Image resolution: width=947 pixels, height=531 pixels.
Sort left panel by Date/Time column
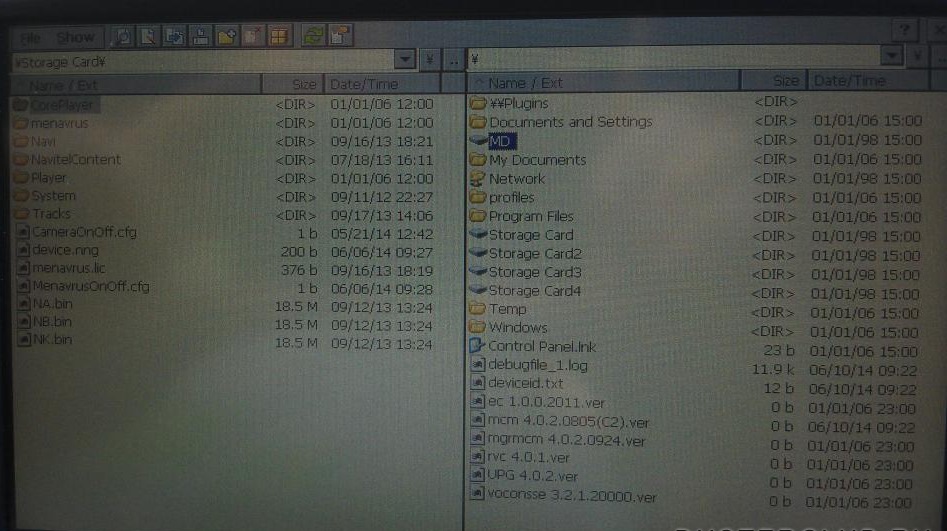pyautogui.click(x=383, y=84)
